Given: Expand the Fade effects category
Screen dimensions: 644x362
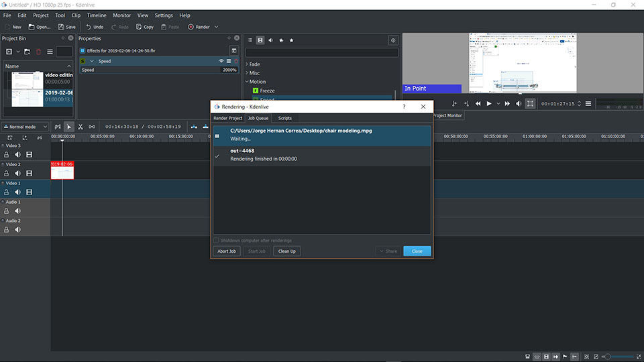Looking at the screenshot, I should click(x=247, y=64).
